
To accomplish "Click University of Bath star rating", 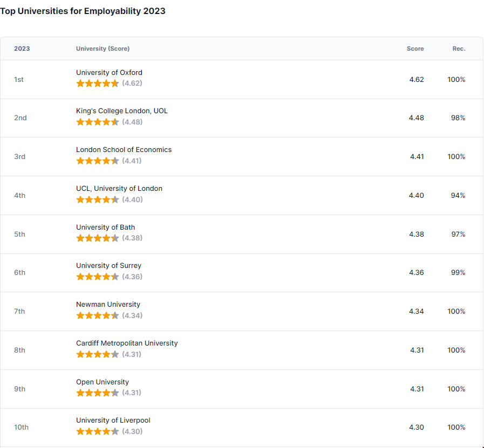I will tap(98, 238).
